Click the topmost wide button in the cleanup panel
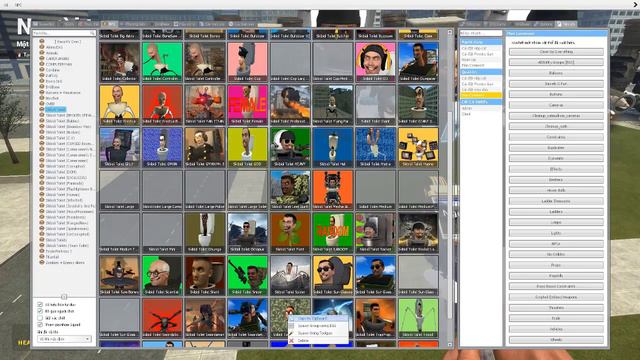Screen dimensions: 640x360 pos(556,52)
